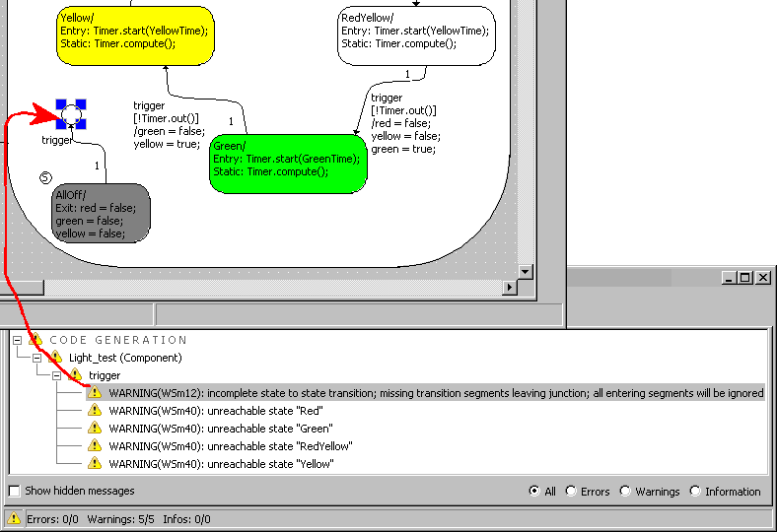Click warning icon beside "RedYellow" message
This screenshot has width=777, height=532.
[x=94, y=446]
